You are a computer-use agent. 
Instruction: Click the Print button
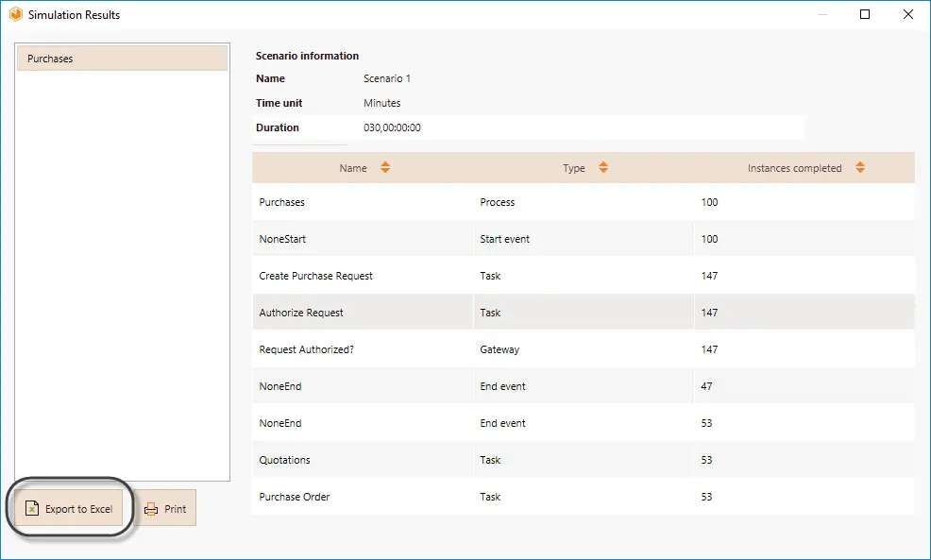tap(165, 508)
